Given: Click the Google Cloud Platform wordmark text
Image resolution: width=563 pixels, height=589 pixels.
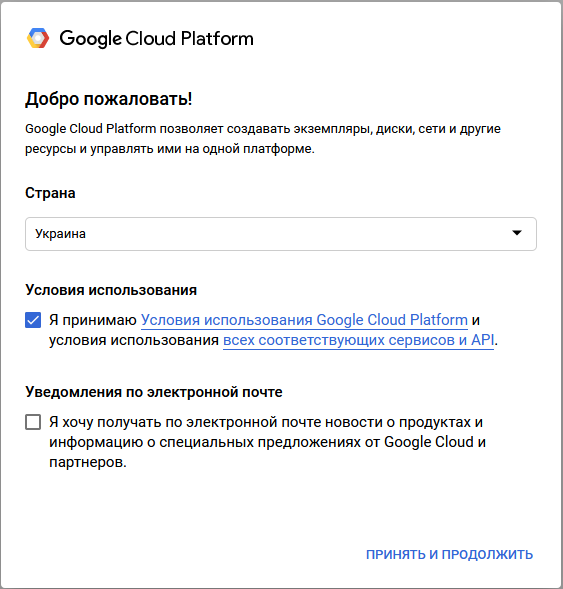Looking at the screenshot, I should [x=156, y=39].
